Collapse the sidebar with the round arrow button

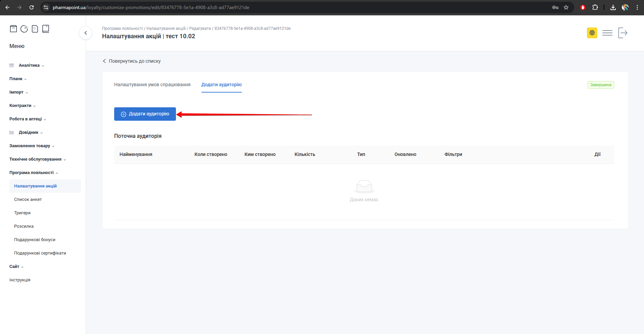(86, 33)
